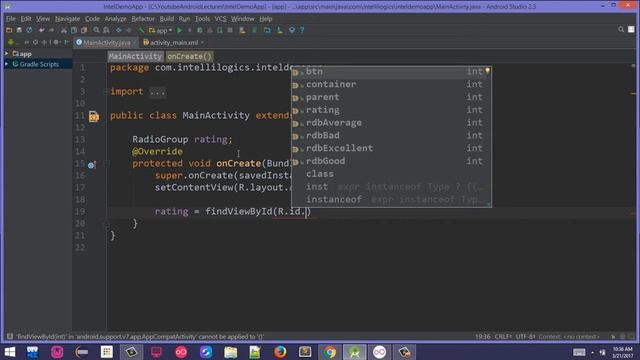Click the search everywhere magnifier icon
The image size is (640, 360).
pos(621,29)
